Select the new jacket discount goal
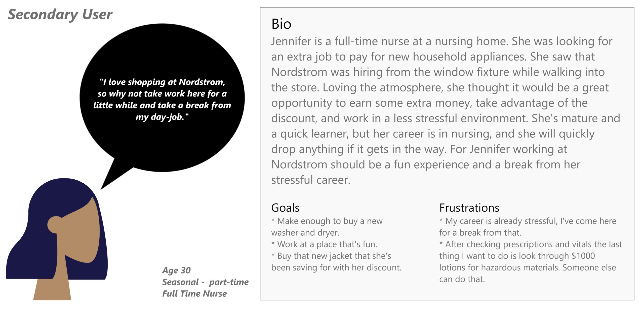Image resolution: width=644 pixels, height=314 pixels. coord(336,262)
